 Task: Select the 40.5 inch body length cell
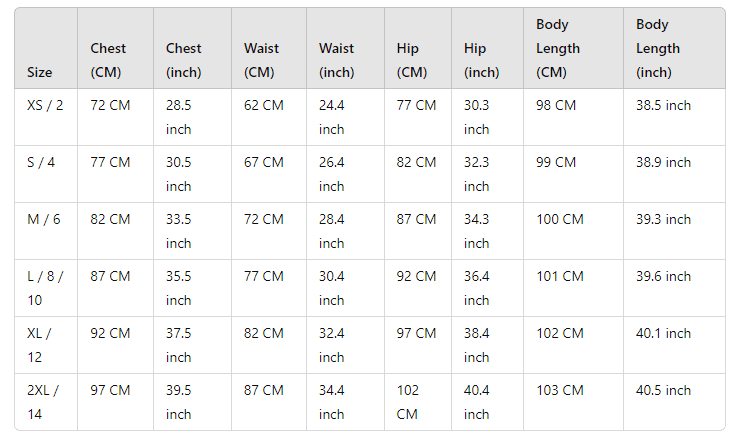pyautogui.click(x=663, y=390)
